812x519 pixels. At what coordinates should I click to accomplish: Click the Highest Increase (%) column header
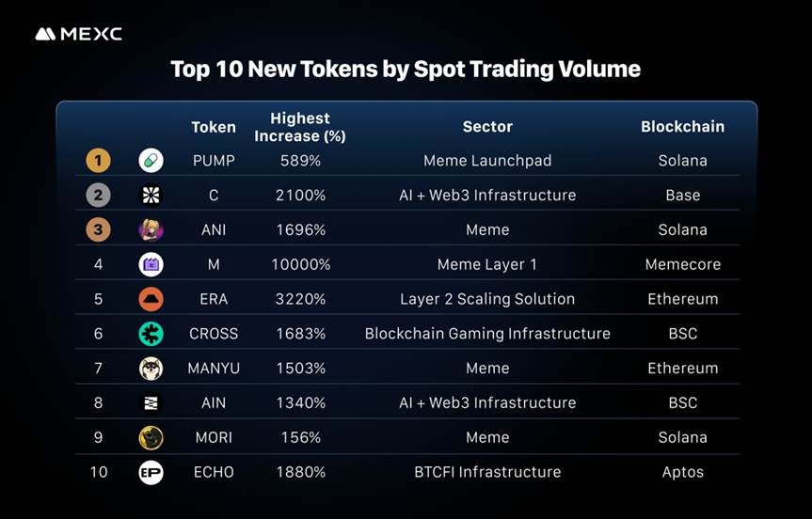[x=300, y=127]
